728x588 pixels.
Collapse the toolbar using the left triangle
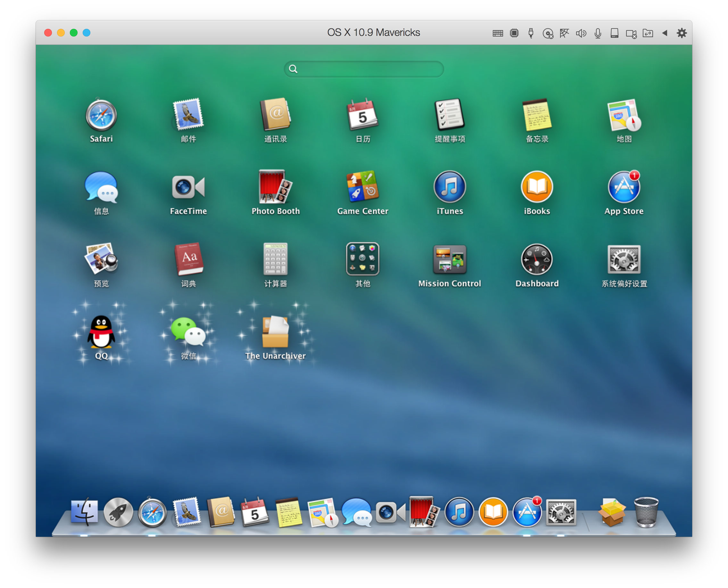coord(665,33)
